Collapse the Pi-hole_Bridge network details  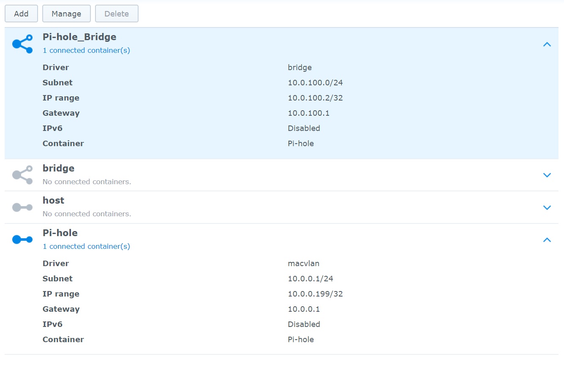[547, 44]
